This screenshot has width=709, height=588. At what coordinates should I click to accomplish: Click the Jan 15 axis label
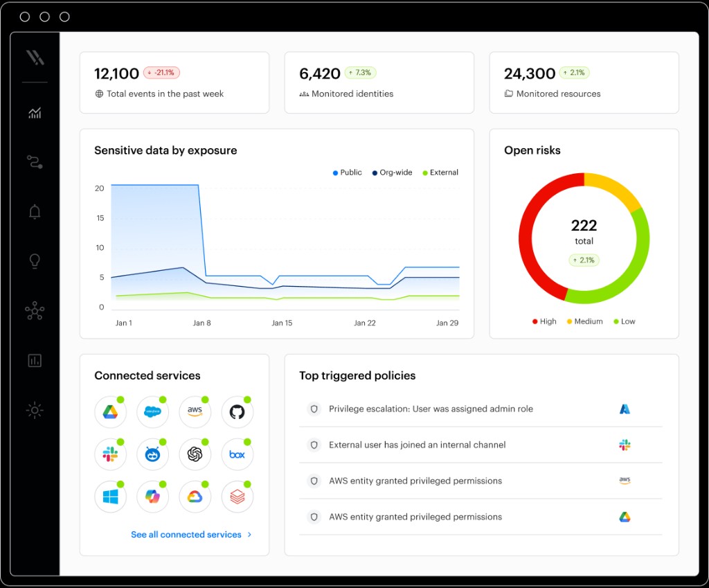click(x=282, y=323)
